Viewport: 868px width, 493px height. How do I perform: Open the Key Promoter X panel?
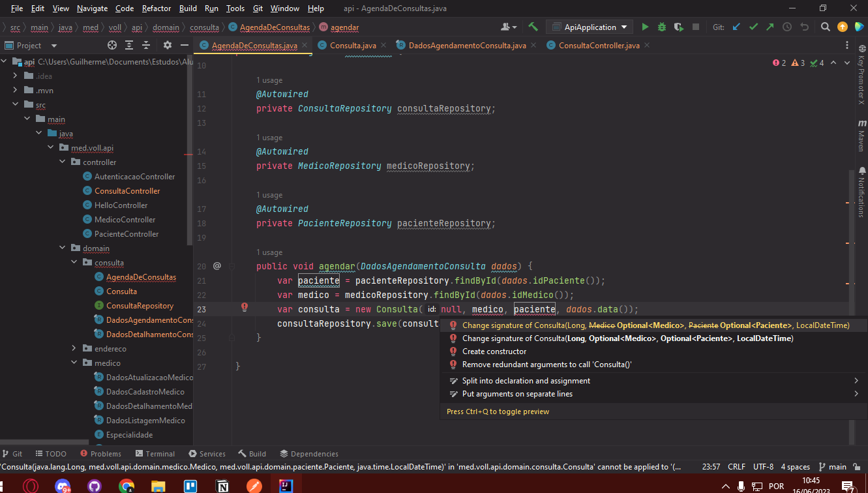861,75
